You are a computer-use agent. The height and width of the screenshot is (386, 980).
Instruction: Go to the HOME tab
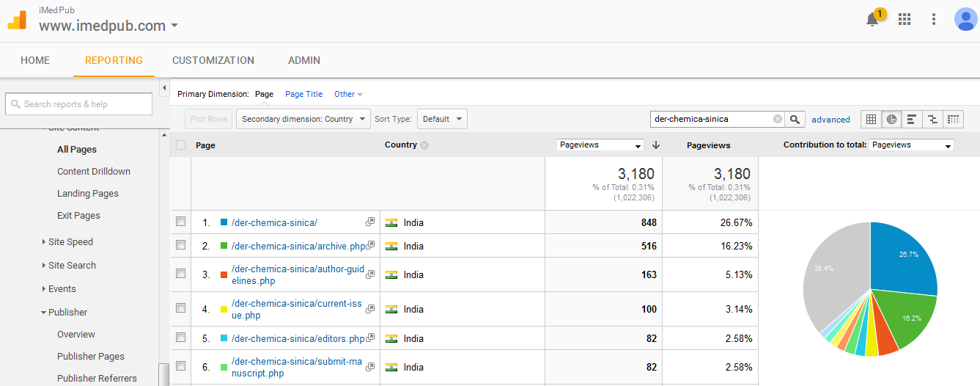coord(35,60)
